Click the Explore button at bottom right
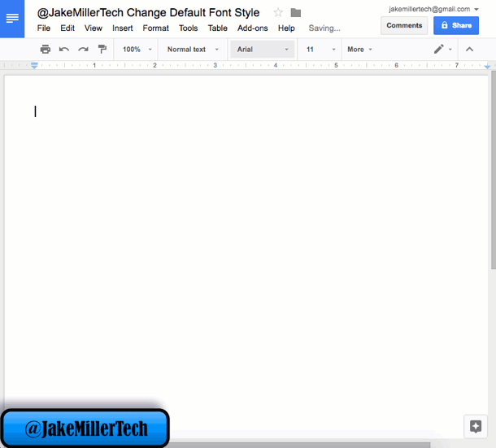The image size is (496, 448). (476, 427)
